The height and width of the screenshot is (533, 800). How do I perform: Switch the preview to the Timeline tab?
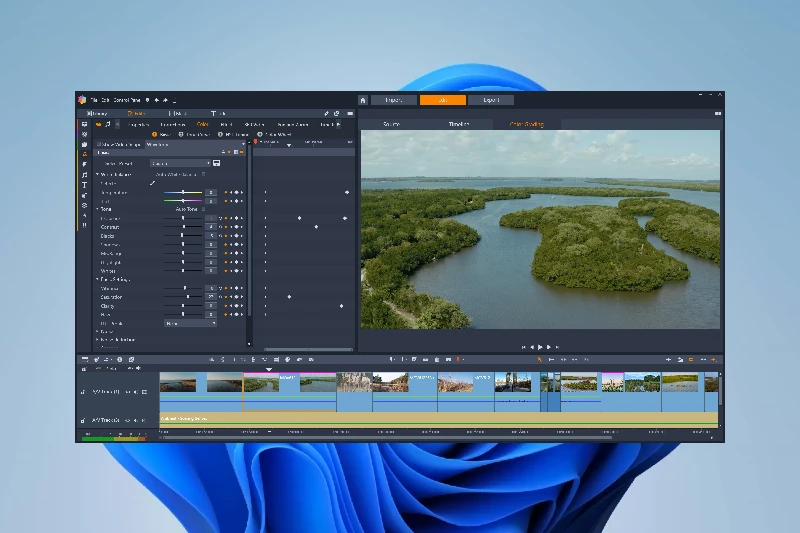(x=459, y=124)
